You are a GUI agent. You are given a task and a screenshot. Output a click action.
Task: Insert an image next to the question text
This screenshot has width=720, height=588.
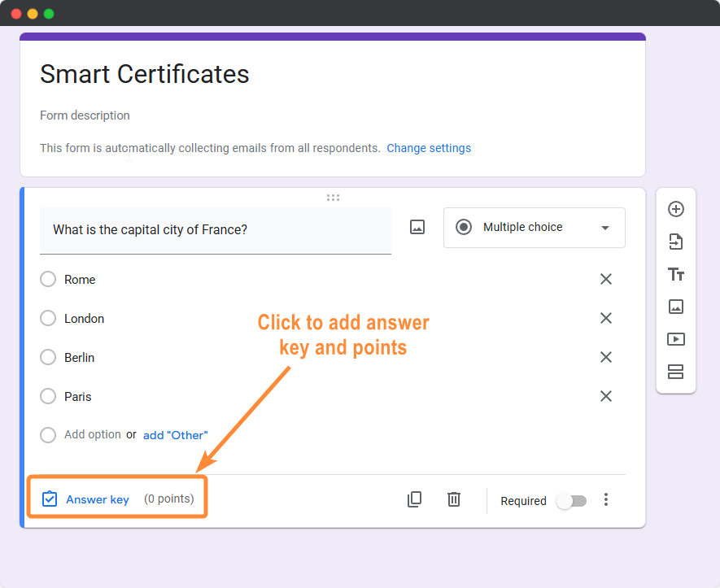pyautogui.click(x=417, y=227)
